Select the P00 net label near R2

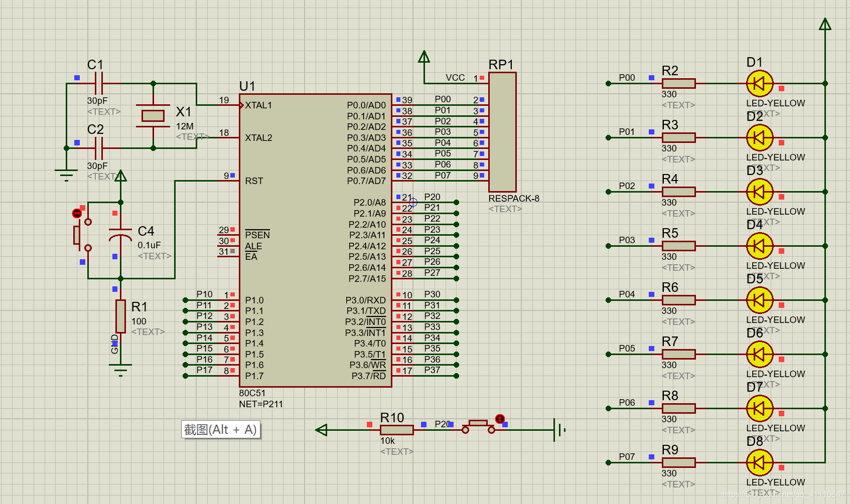(627, 78)
